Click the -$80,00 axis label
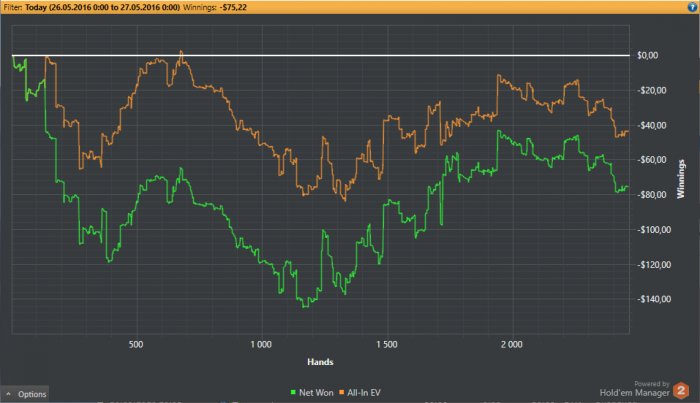This screenshot has height=403, width=700. click(652, 195)
